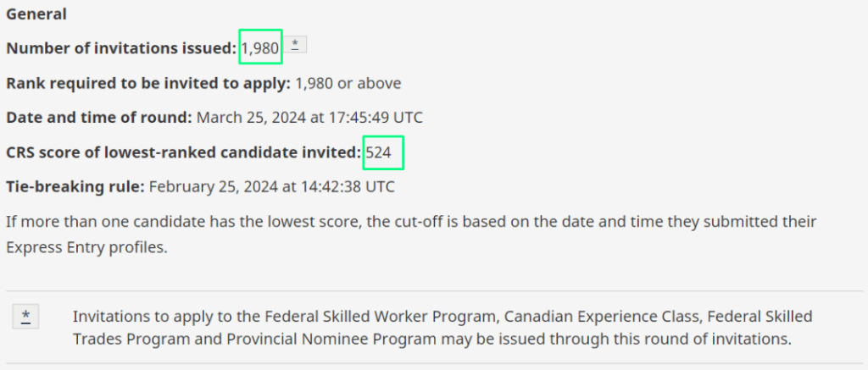868x370 pixels.
Task: Click the "Date and time of round" label
Action: tap(99, 118)
